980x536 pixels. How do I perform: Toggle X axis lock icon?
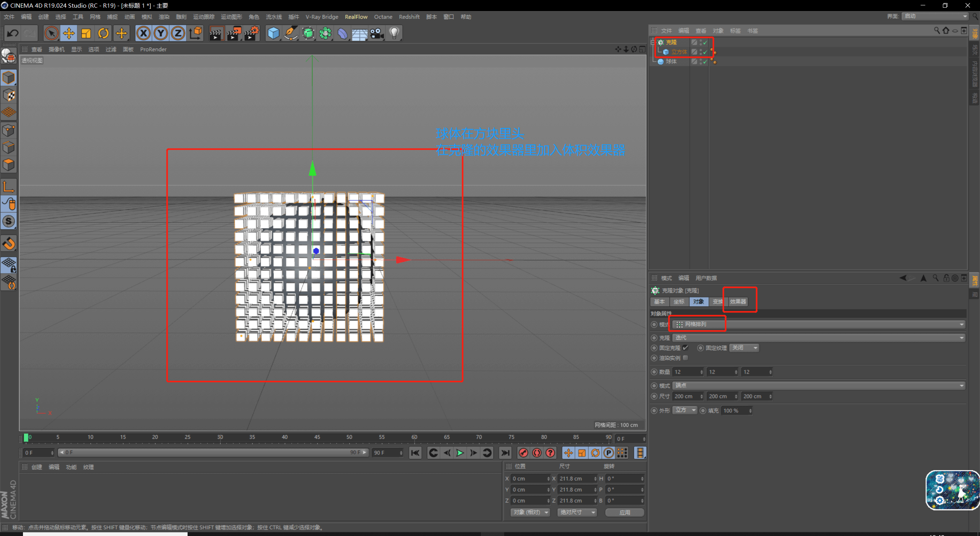pyautogui.click(x=144, y=34)
